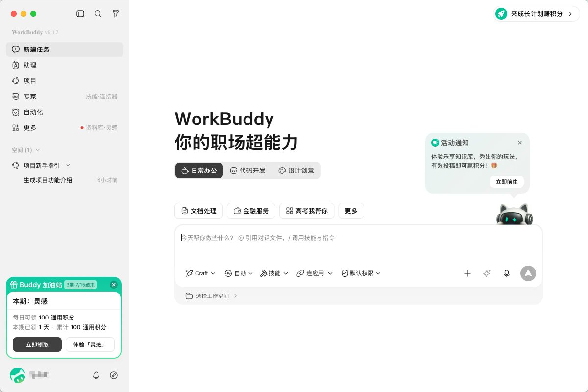Open the 自动 model dropdown
Viewport: 588px width, 392px height.
(x=239, y=273)
